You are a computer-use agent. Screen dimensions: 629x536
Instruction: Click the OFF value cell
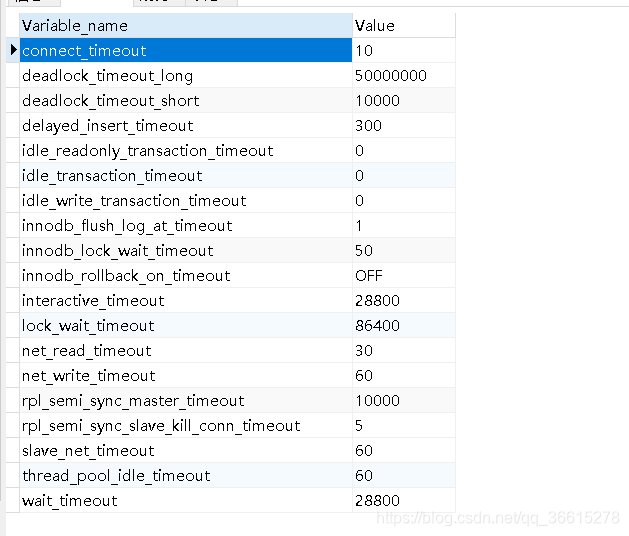[x=404, y=276]
